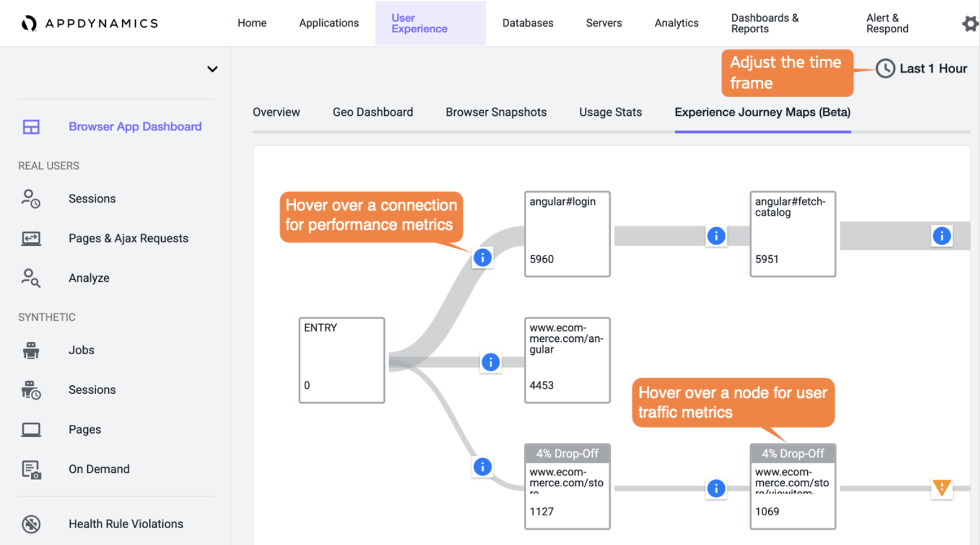Click info icon between login and fetch-catalog
The image size is (980, 545).
pyautogui.click(x=716, y=236)
